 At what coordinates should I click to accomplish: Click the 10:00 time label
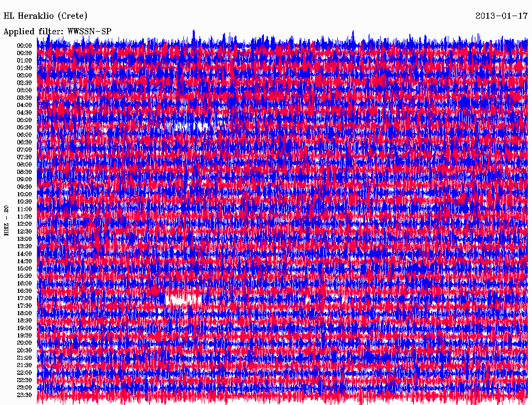tap(24, 194)
